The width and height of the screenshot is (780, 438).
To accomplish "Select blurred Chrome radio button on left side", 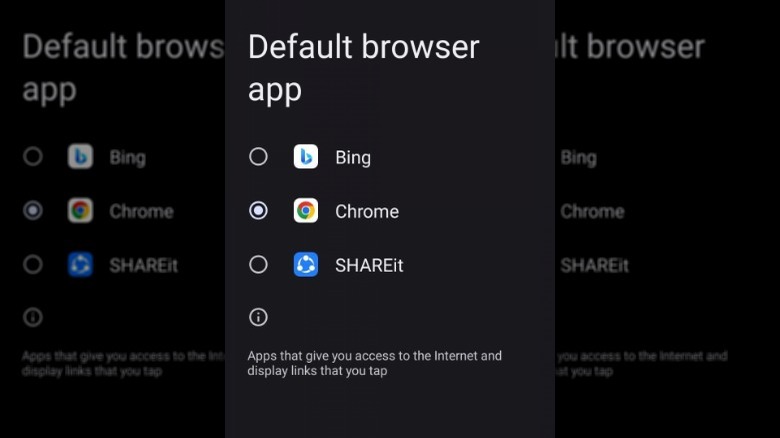I will click(33, 211).
